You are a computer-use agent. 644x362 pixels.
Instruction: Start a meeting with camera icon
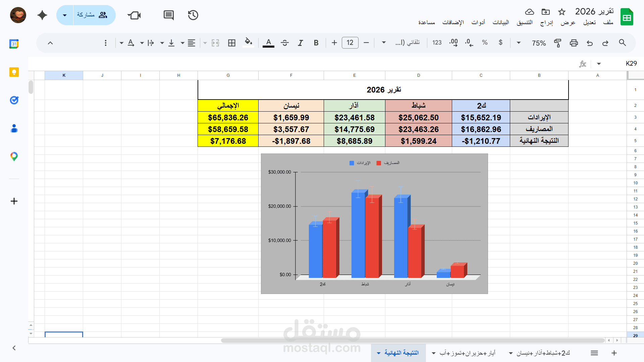134,15
